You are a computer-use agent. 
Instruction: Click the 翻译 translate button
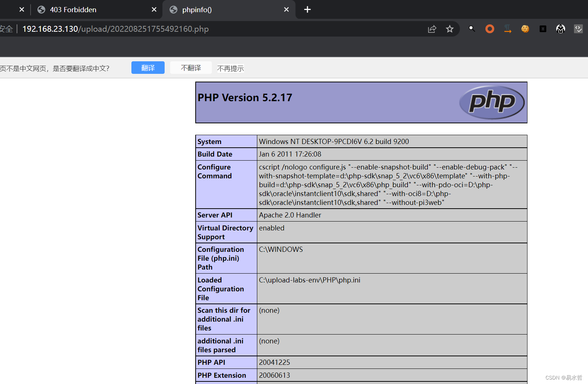point(148,68)
